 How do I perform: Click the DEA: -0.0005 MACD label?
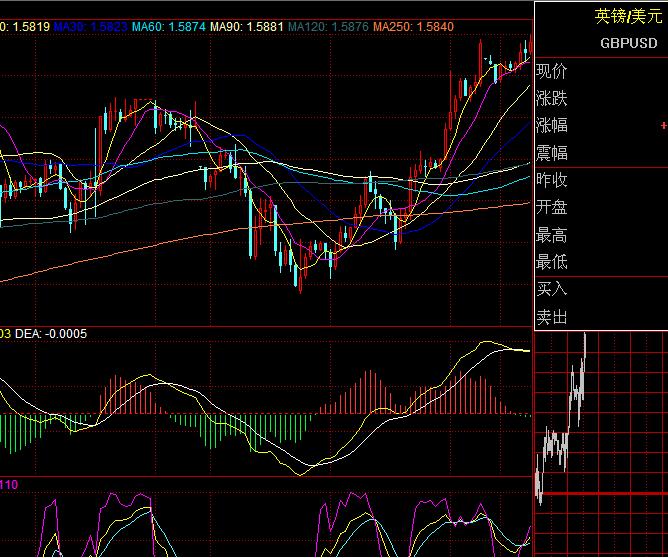point(51,334)
